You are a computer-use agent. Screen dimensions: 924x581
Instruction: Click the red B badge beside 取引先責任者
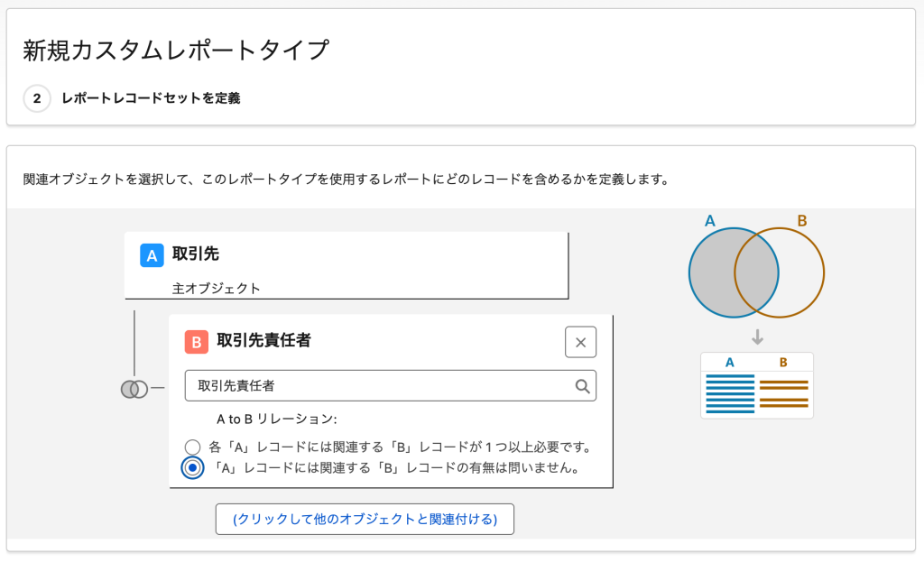(196, 342)
